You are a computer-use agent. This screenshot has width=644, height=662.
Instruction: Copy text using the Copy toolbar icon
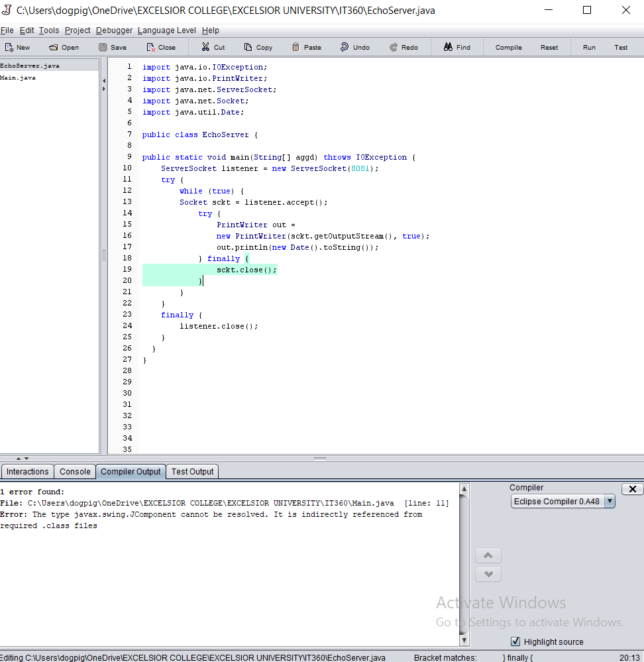point(258,47)
